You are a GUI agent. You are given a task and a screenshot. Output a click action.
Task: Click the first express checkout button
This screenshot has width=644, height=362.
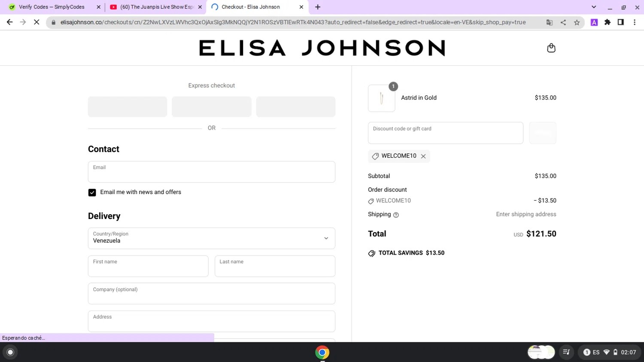click(128, 106)
